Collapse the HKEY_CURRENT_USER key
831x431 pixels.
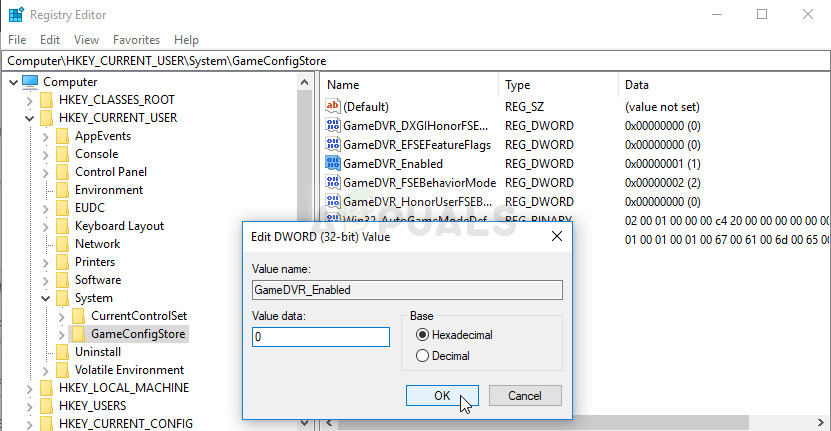click(30, 118)
